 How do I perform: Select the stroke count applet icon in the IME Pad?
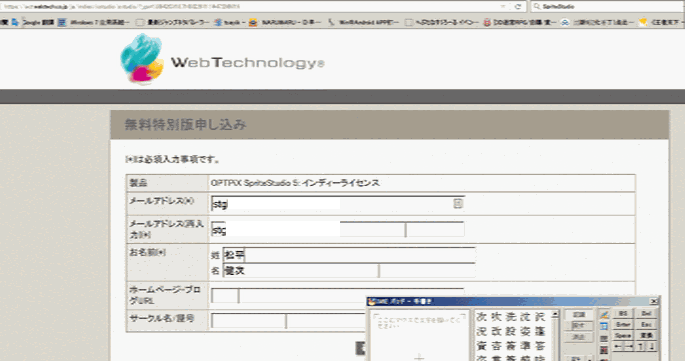click(604, 350)
